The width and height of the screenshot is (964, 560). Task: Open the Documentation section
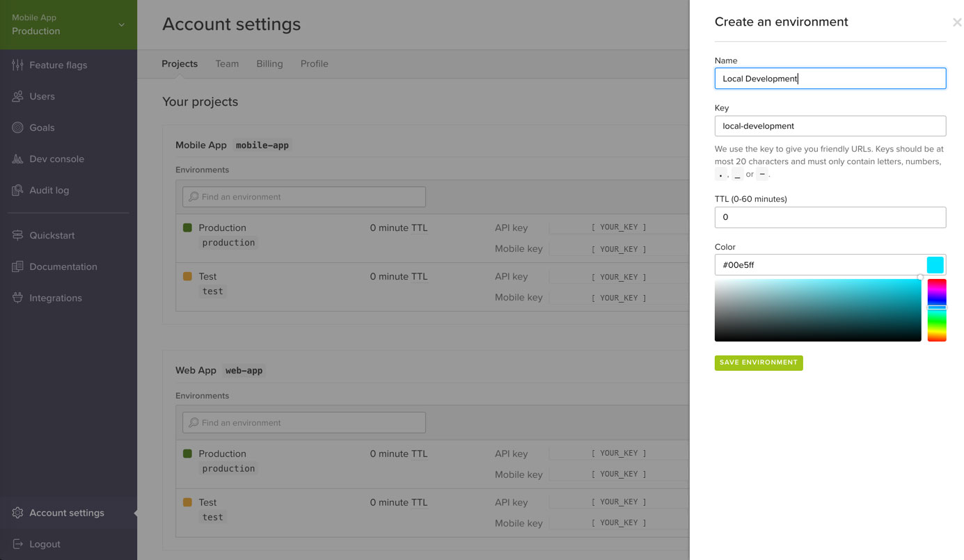63,266
